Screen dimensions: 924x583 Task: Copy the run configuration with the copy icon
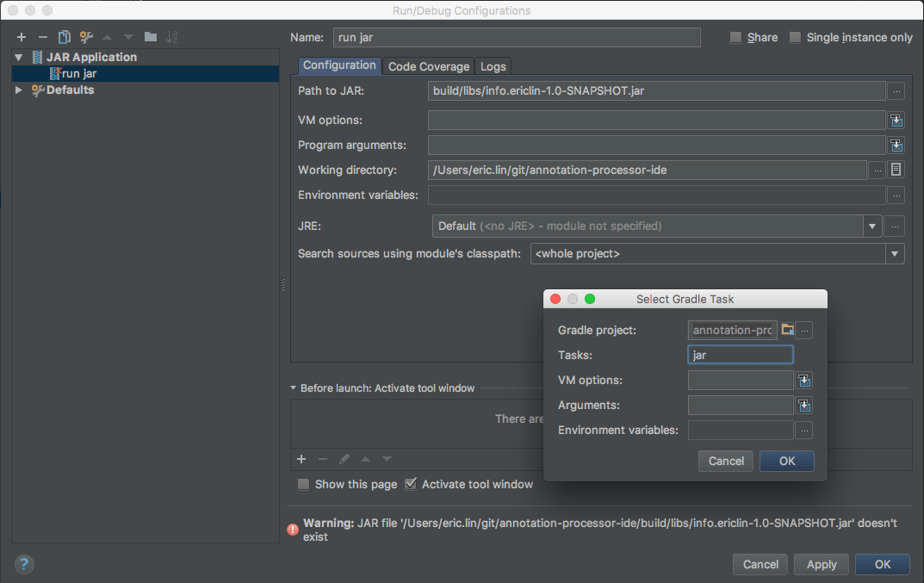pyautogui.click(x=63, y=37)
